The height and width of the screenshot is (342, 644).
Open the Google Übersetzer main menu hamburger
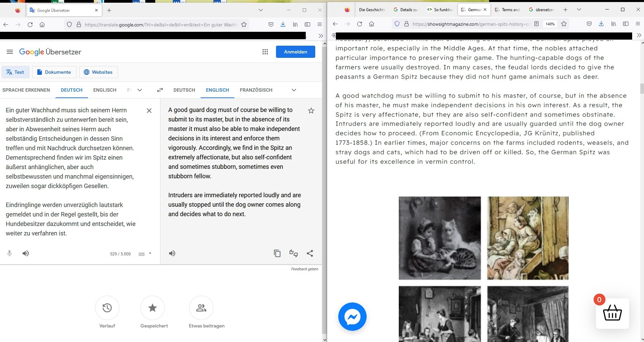10,52
